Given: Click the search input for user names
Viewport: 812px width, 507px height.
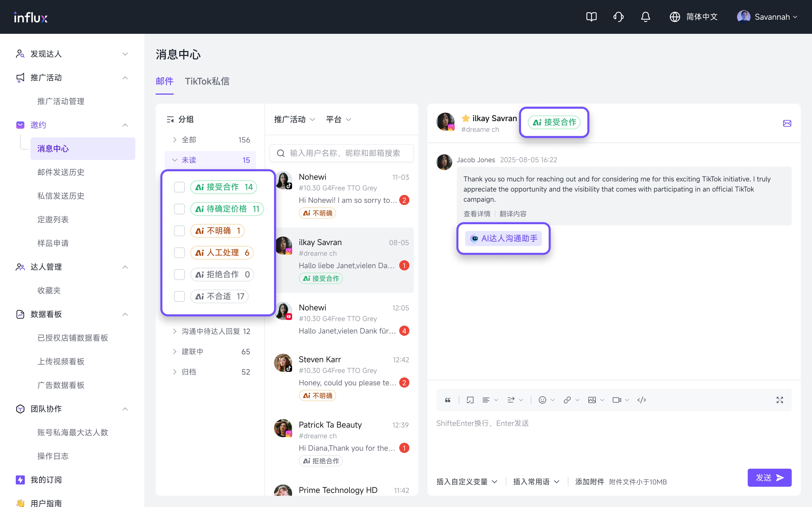Looking at the screenshot, I should [x=346, y=153].
